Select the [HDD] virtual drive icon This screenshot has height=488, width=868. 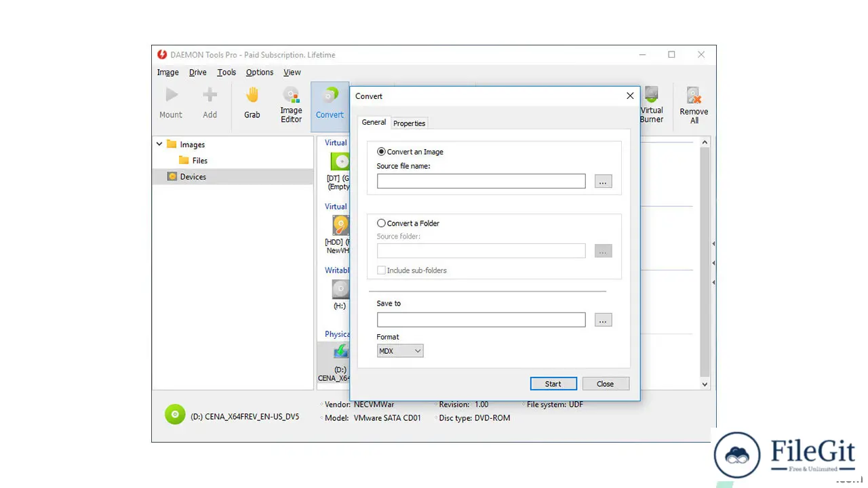tap(340, 225)
